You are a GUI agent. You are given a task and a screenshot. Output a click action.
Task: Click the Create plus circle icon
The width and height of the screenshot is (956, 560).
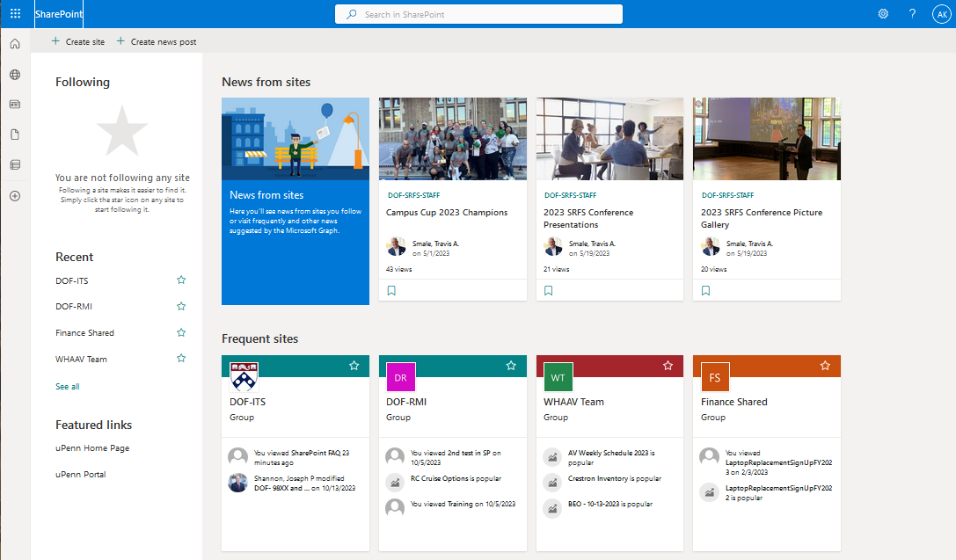coord(15,195)
